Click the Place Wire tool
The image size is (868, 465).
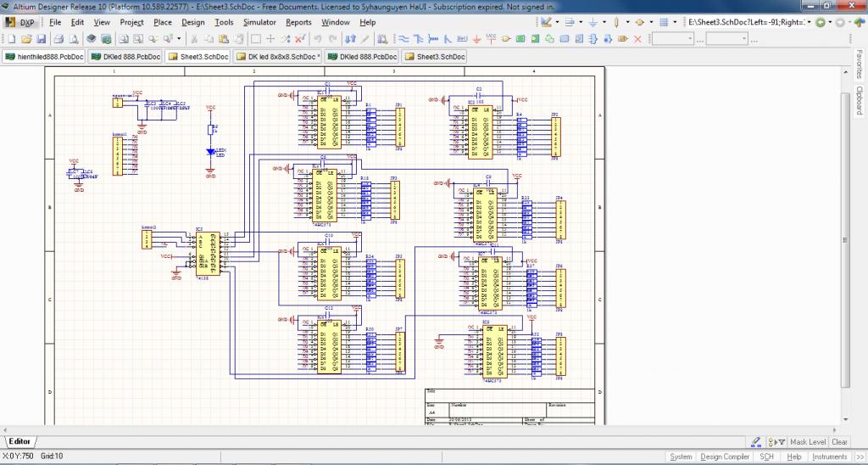pos(404,39)
